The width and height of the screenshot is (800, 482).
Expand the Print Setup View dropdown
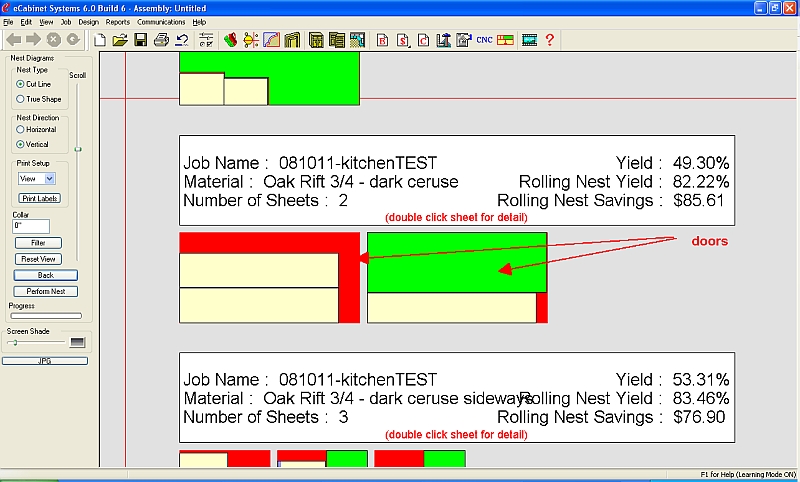(x=50, y=178)
